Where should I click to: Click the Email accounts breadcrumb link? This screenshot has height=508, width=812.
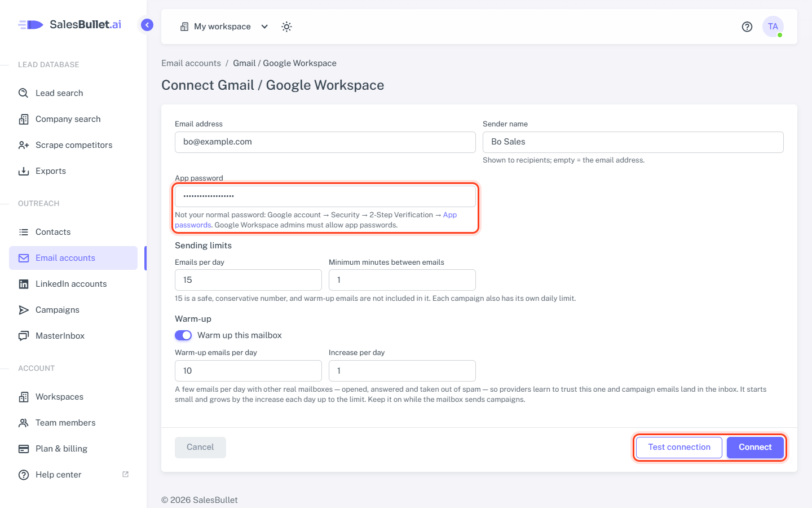[191, 63]
